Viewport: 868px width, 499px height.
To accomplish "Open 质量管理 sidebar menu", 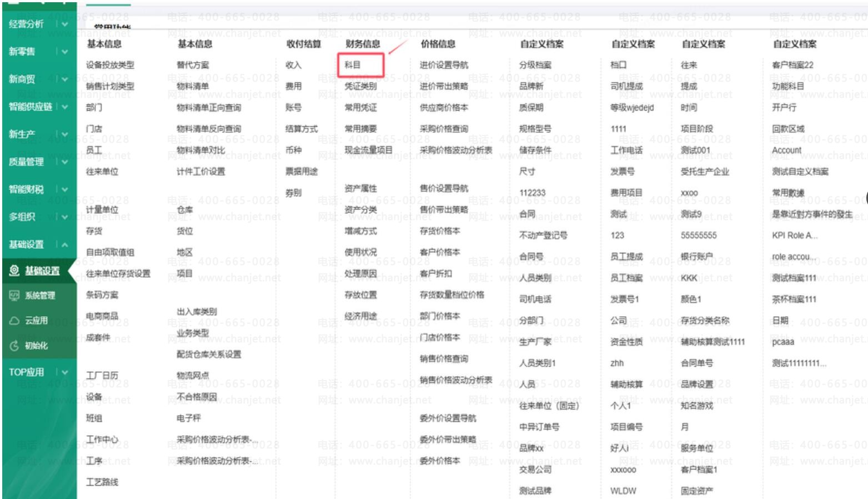I will pyautogui.click(x=26, y=162).
